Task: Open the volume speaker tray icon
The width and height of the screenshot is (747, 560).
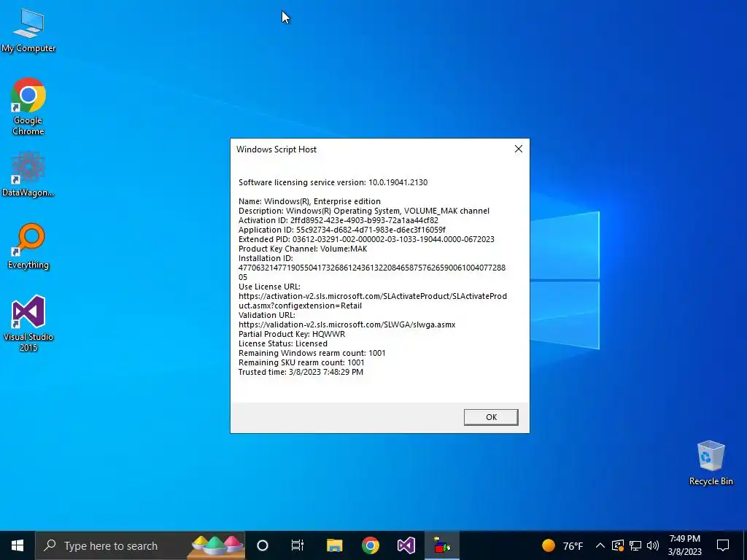Action: (x=653, y=545)
